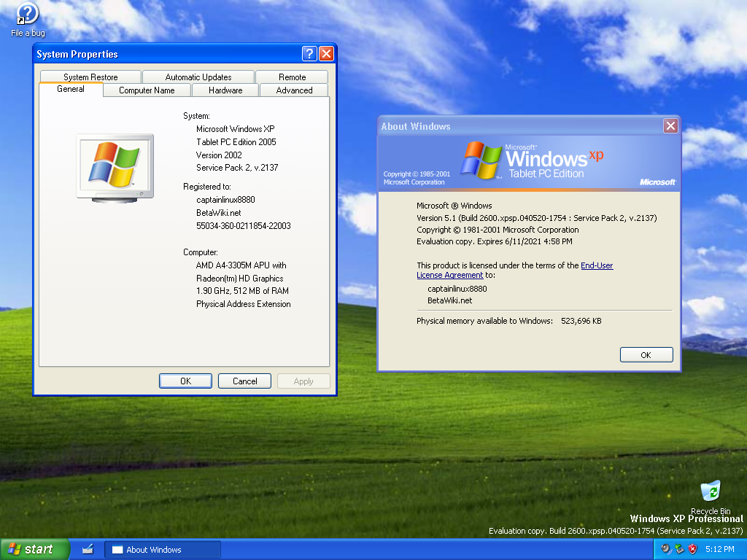Click the volume speaker tray icon
Image resolution: width=747 pixels, height=560 pixels.
tap(666, 549)
